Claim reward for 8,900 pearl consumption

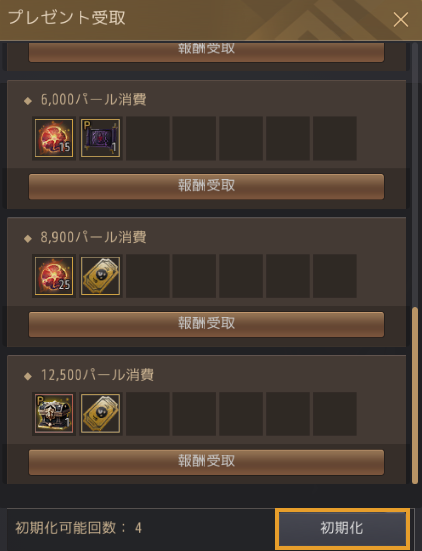pos(206,324)
